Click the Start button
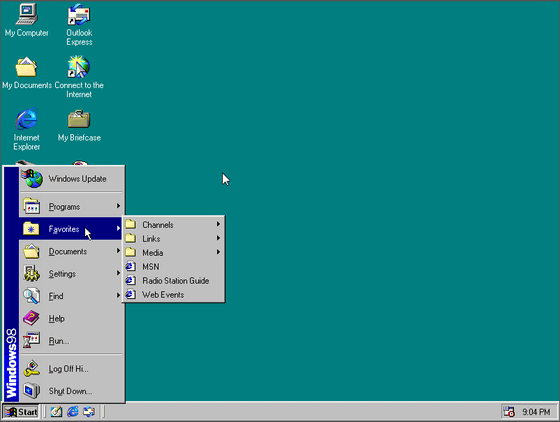This screenshot has height=422, width=560. (21, 412)
